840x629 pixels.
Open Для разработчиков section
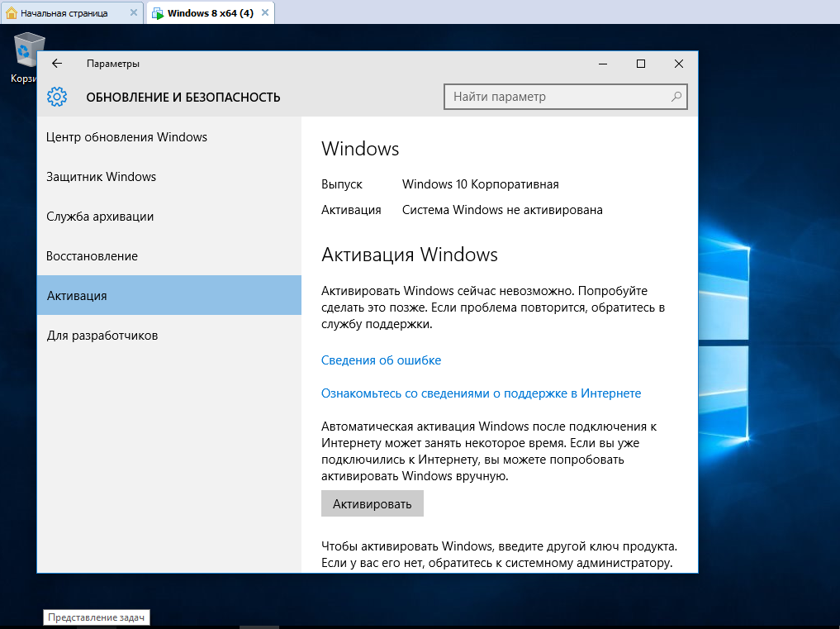(169, 336)
